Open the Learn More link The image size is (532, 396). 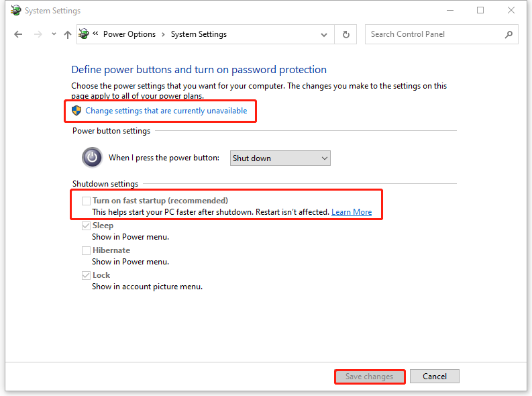click(352, 212)
